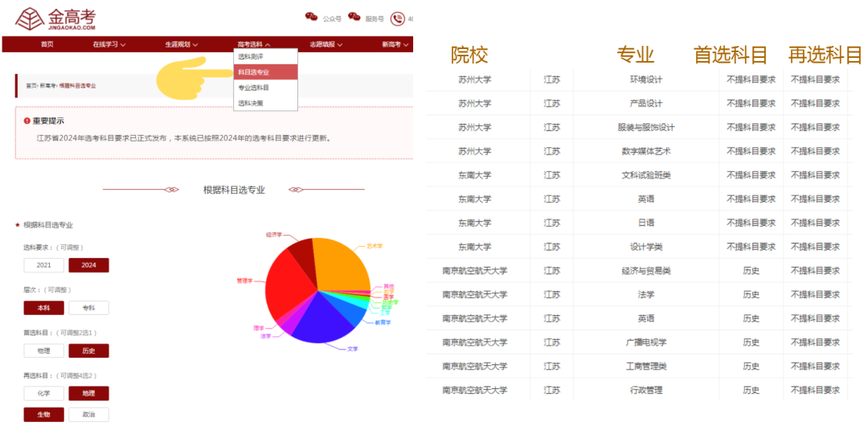The width and height of the screenshot is (868, 426).
Task: Click the 行政管理 major cell
Action: click(x=646, y=390)
